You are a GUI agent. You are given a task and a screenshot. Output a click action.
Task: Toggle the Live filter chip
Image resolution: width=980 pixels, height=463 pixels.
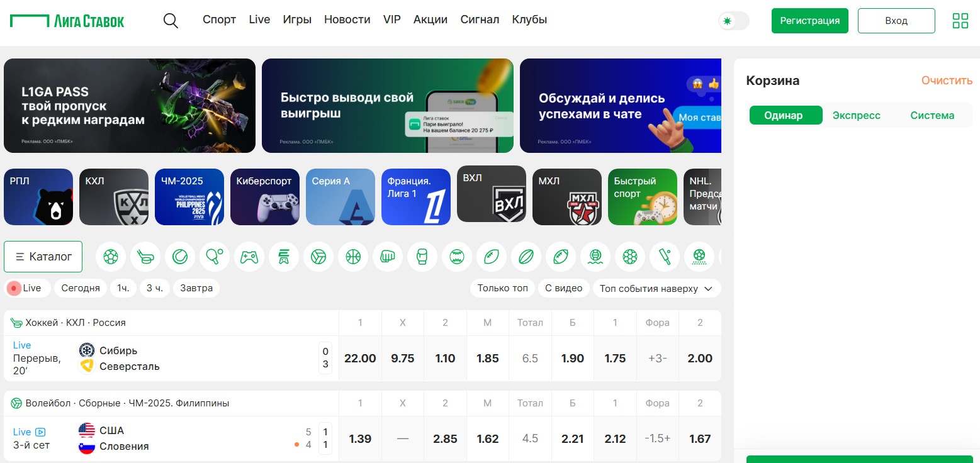26,288
